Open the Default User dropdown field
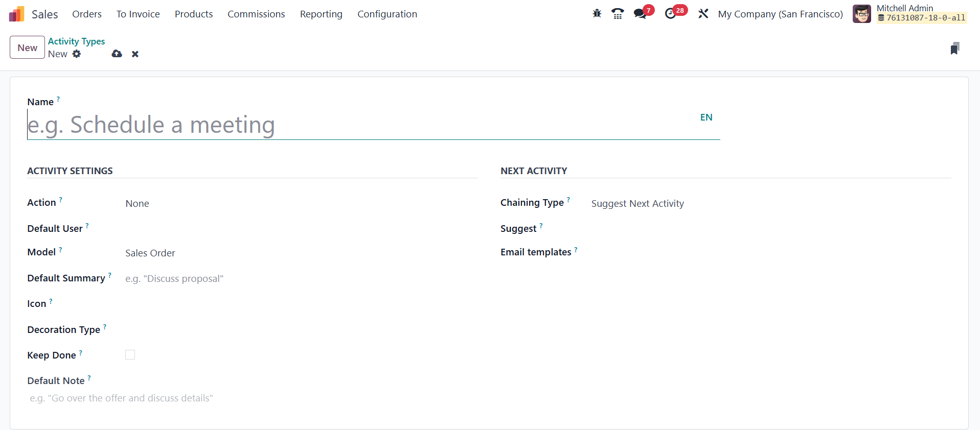 pos(301,228)
